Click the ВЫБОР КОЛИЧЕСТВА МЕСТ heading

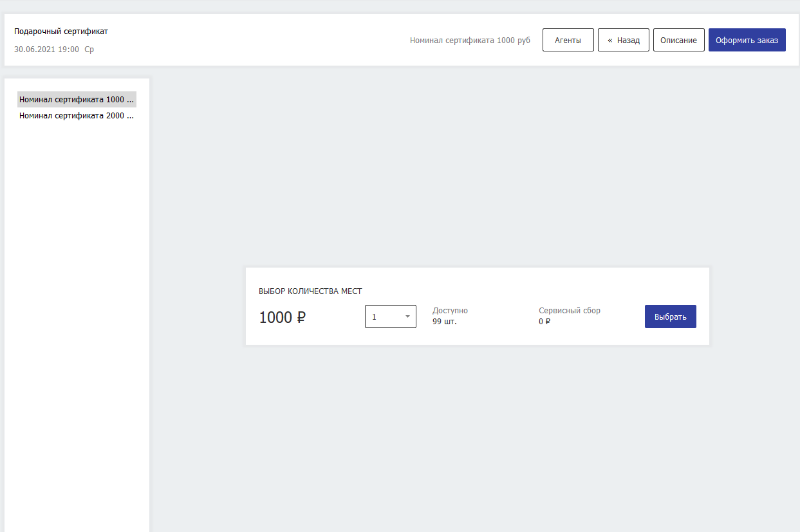tap(310, 291)
